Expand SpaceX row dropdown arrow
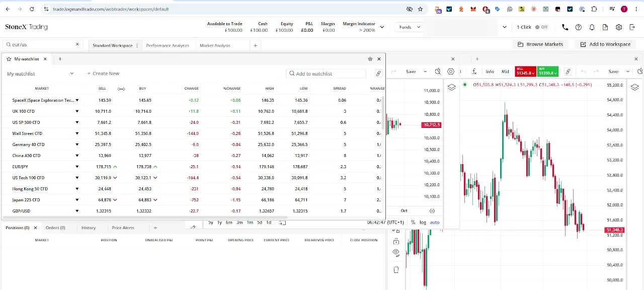This screenshot has height=290, width=644. click(x=77, y=100)
